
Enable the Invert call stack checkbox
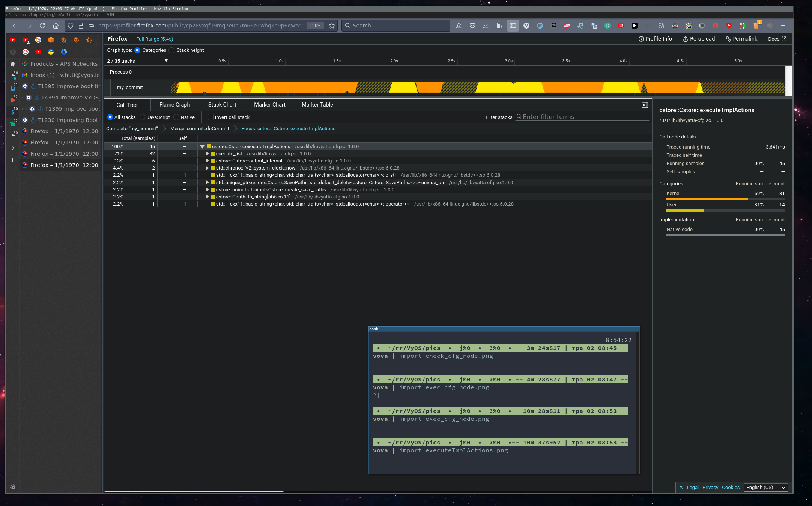(211, 117)
